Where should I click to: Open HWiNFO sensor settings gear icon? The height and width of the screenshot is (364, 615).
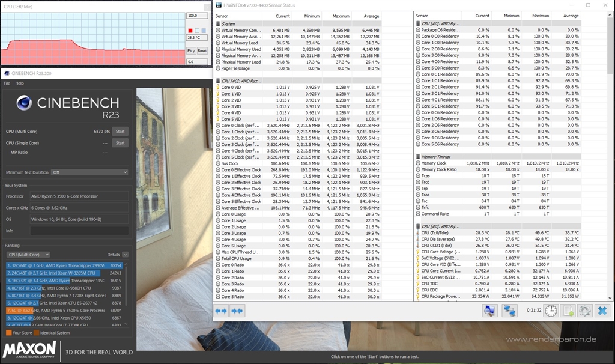click(584, 311)
